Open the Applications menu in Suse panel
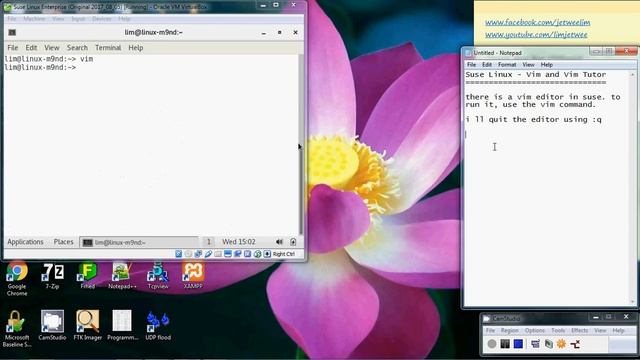Screen dimensions: 640x360 (25, 242)
